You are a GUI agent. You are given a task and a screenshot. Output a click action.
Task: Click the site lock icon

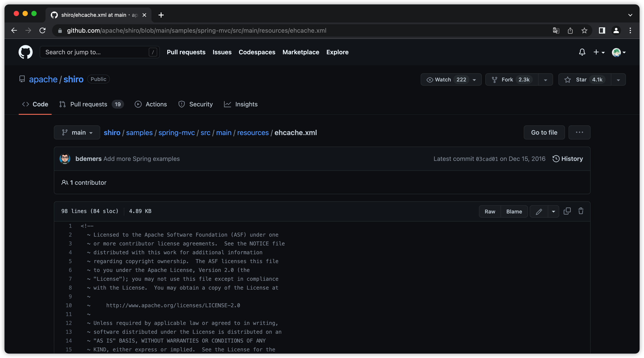pyautogui.click(x=60, y=30)
